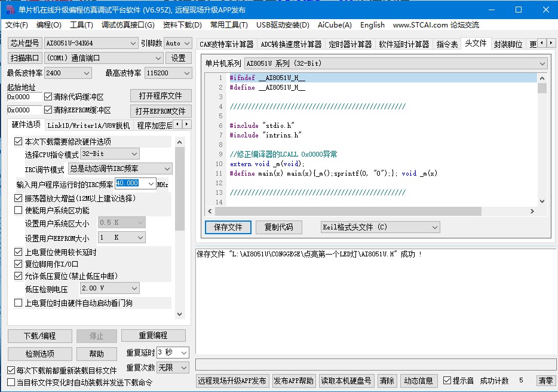Open IRC frequency 40.000 dropdown arrow

151,183
